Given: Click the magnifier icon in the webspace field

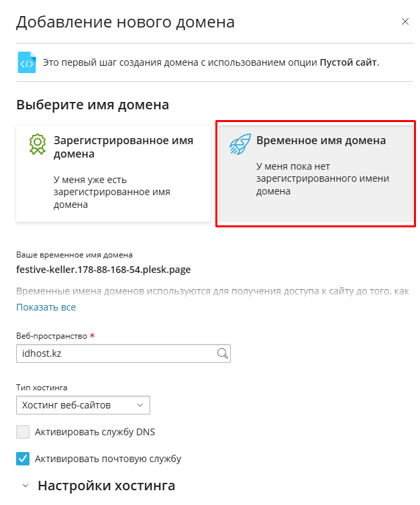Looking at the screenshot, I should coord(222,354).
